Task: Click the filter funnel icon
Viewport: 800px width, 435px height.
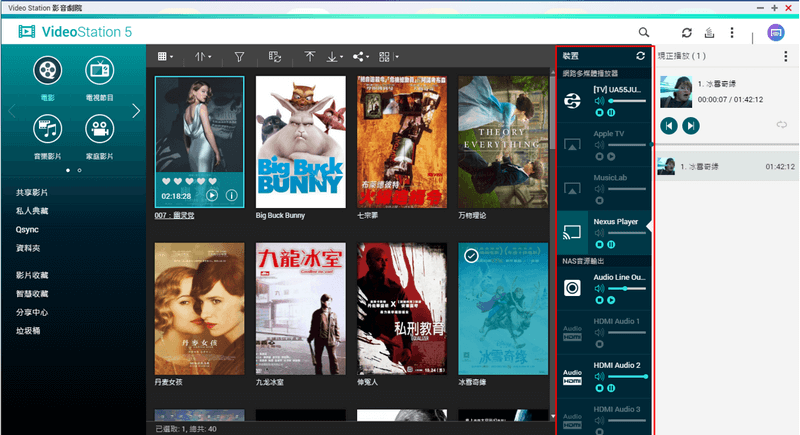Action: [239, 57]
